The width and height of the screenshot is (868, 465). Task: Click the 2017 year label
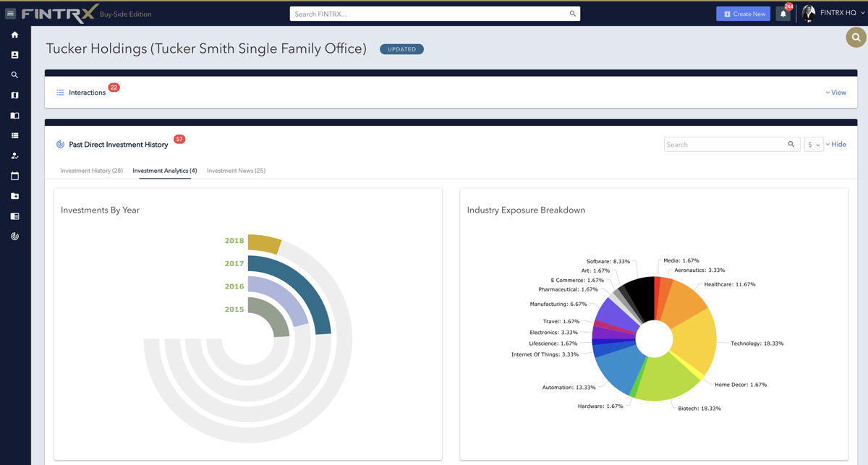click(x=234, y=264)
